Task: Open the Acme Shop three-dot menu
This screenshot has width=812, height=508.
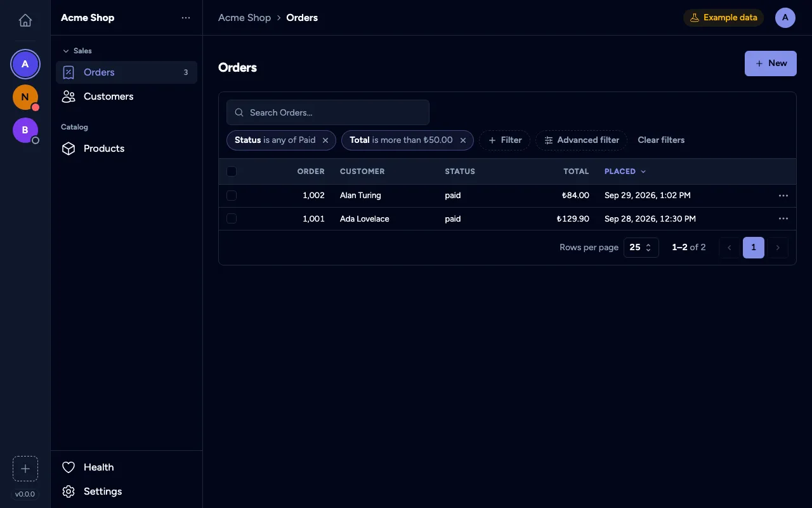Action: pos(186,18)
